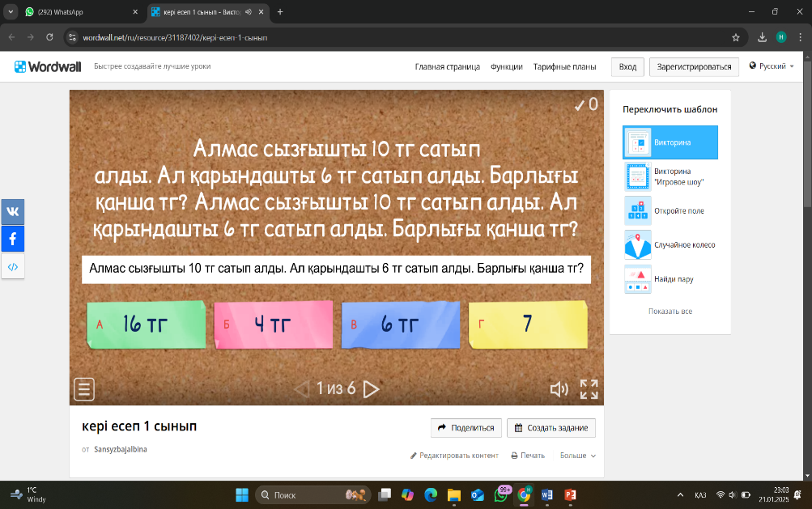812x509 pixels.
Task: Show hidden tray icons chevron
Action: pos(680,495)
